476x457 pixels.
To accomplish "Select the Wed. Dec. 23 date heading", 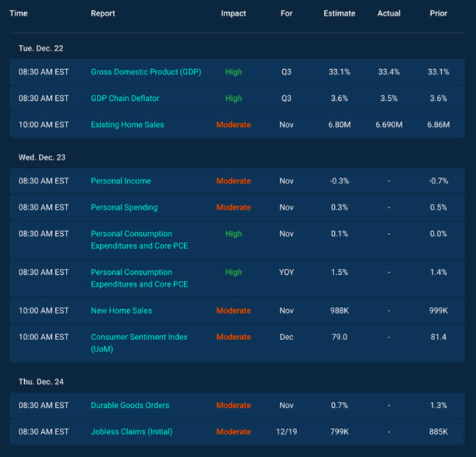I will [42, 157].
